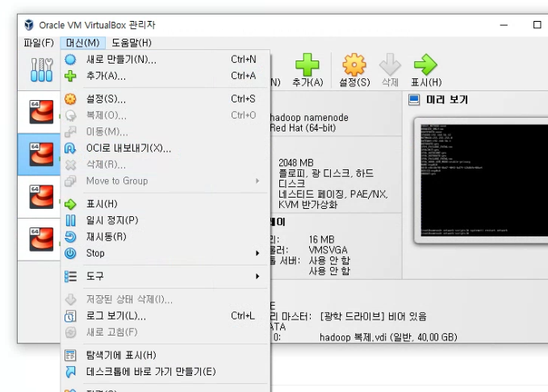The height and width of the screenshot is (392, 548).
Task: Click the VM preview thumbnail
Action: click(484, 181)
